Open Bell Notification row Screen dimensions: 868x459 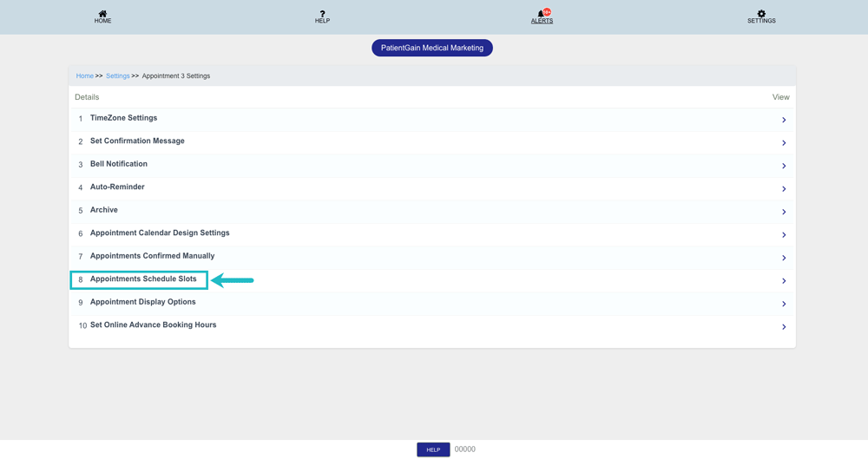(431, 166)
